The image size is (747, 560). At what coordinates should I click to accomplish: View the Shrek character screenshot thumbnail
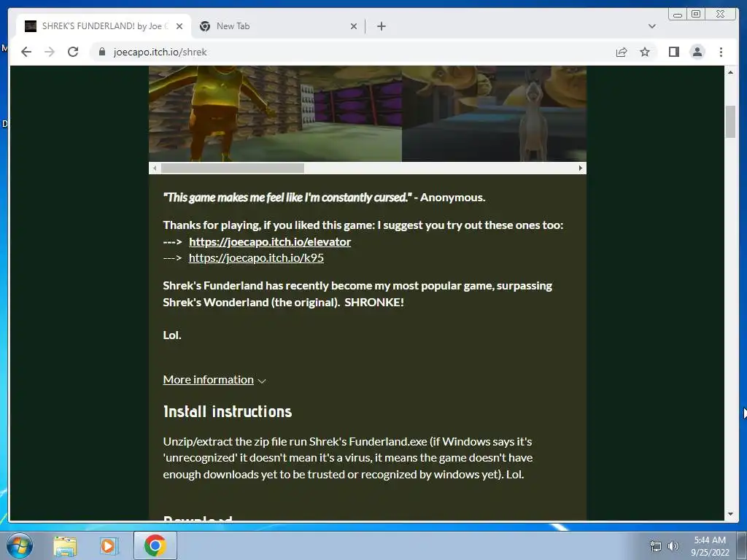(275, 114)
